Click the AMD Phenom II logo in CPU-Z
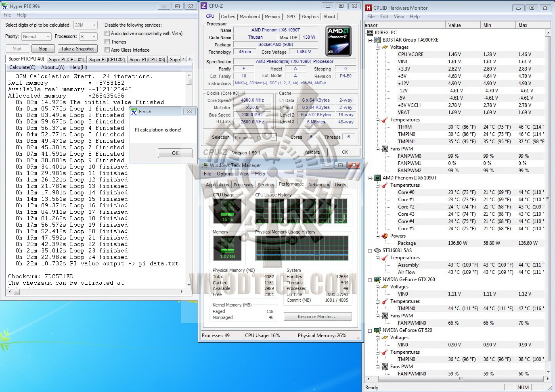This screenshot has height=392, width=555. [x=338, y=41]
